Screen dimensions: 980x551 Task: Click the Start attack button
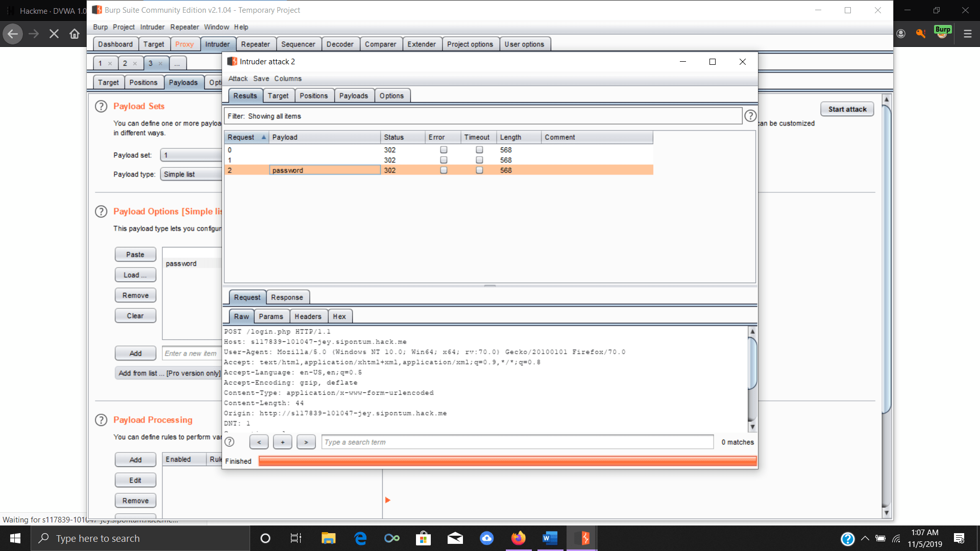pyautogui.click(x=847, y=109)
